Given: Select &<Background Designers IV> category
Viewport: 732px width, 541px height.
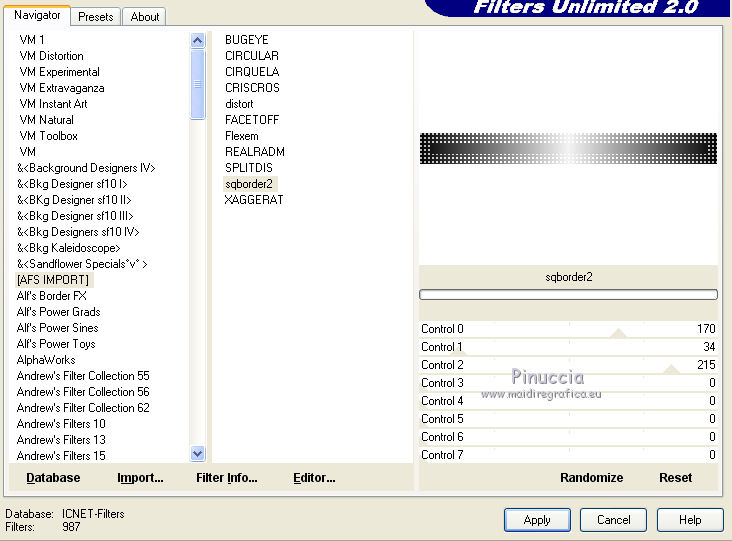Looking at the screenshot, I should click(86, 168).
